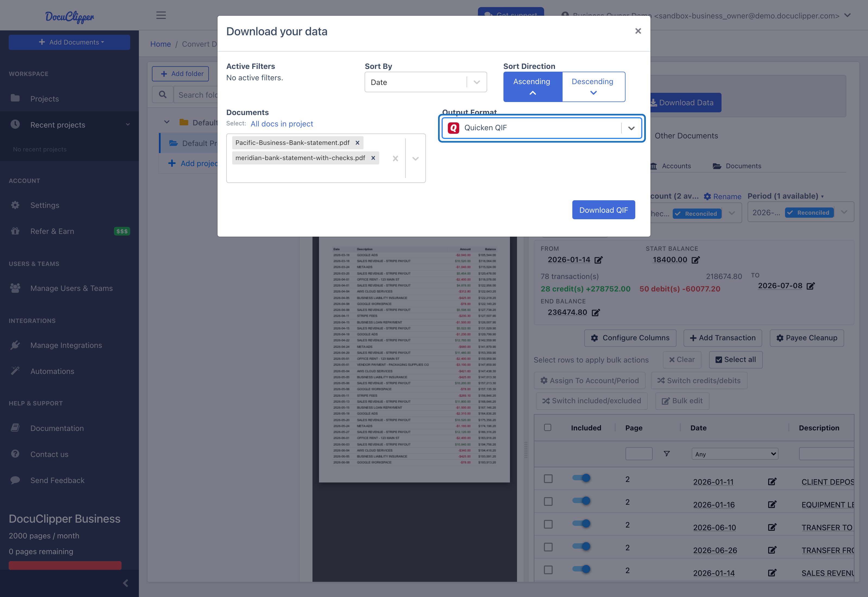Expand Recent projects in the sidebar
The width and height of the screenshot is (868, 597).
(x=69, y=125)
